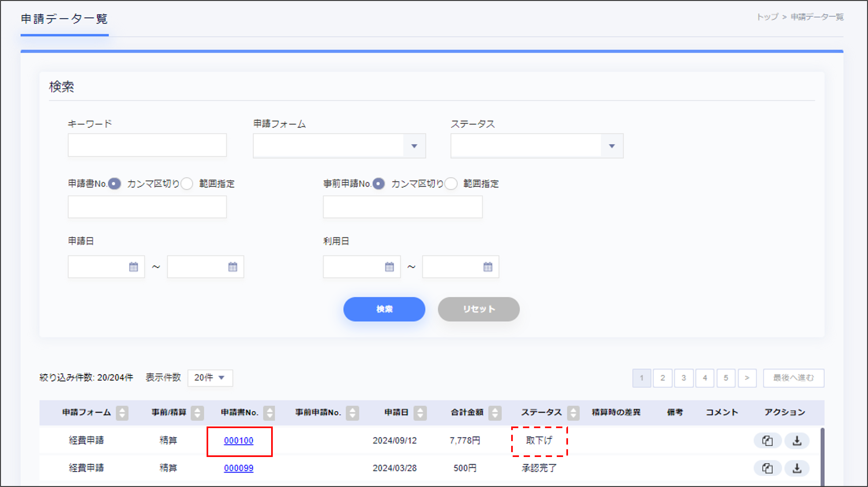
Task: Expand the 申請フォーム dropdown
Action: click(414, 146)
